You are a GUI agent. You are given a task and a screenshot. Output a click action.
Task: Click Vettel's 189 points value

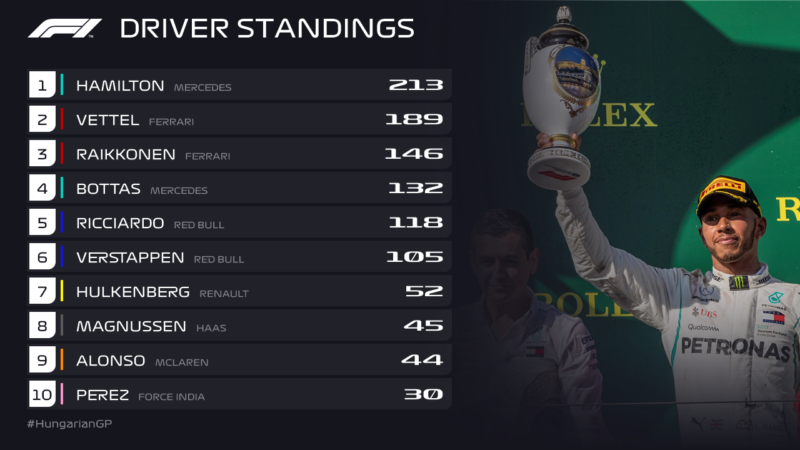[x=414, y=119]
